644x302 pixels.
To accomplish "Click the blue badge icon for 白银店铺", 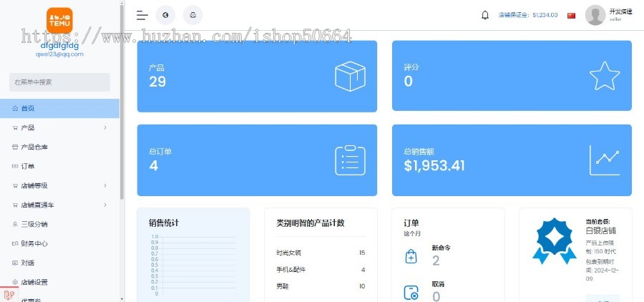I will pyautogui.click(x=554, y=240).
